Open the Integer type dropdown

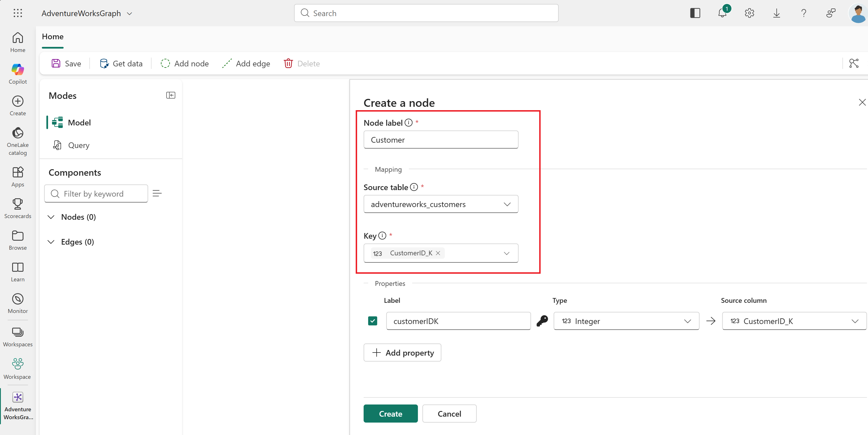coord(626,321)
